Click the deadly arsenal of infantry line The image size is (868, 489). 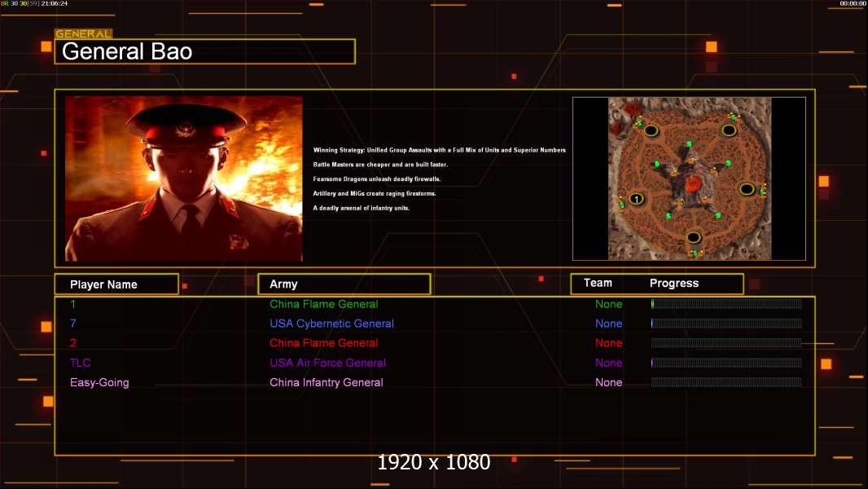pos(362,208)
